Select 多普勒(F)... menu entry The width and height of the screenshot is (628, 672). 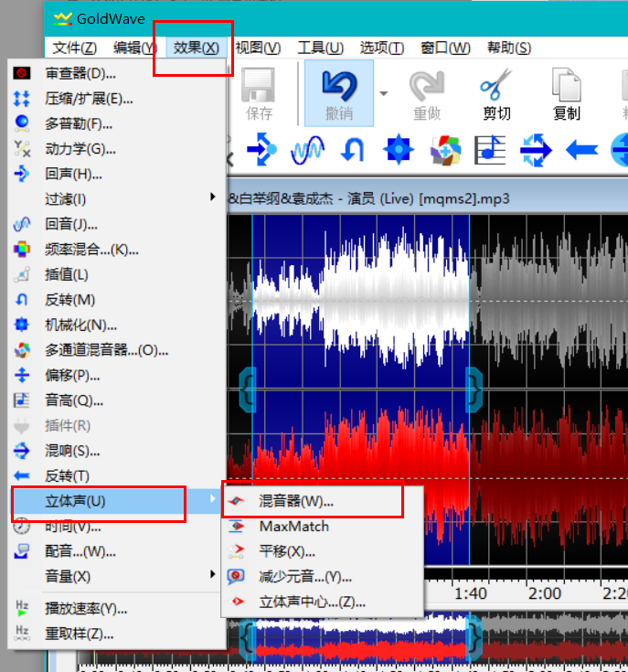[x=116, y=123]
